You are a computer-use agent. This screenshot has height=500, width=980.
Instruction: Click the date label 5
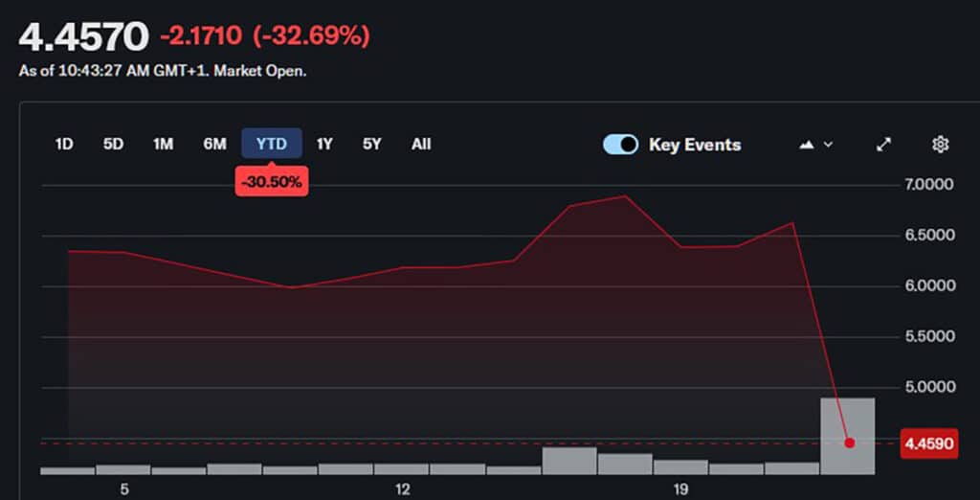point(124,489)
